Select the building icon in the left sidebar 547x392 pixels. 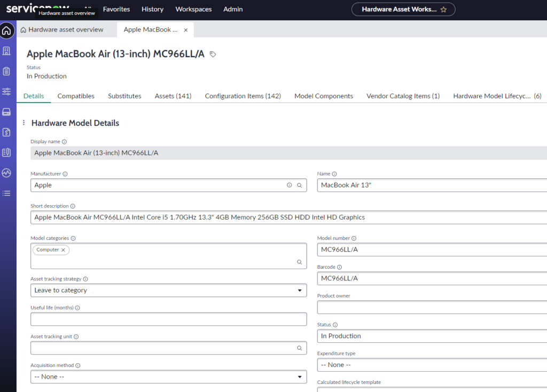pos(7,51)
